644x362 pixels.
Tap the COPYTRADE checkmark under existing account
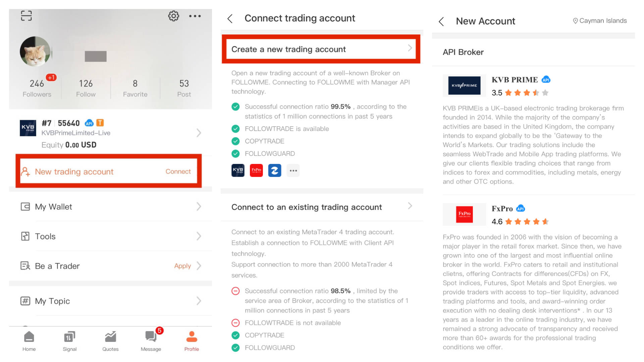(x=236, y=335)
